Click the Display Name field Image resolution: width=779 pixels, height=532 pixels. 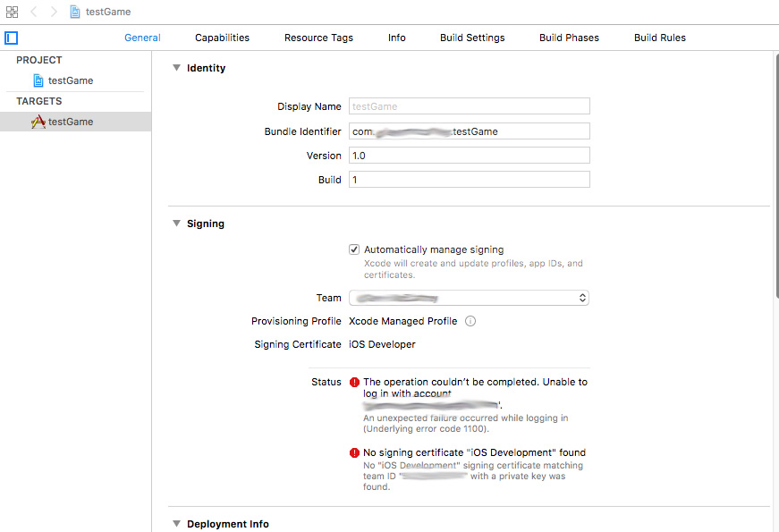click(470, 106)
